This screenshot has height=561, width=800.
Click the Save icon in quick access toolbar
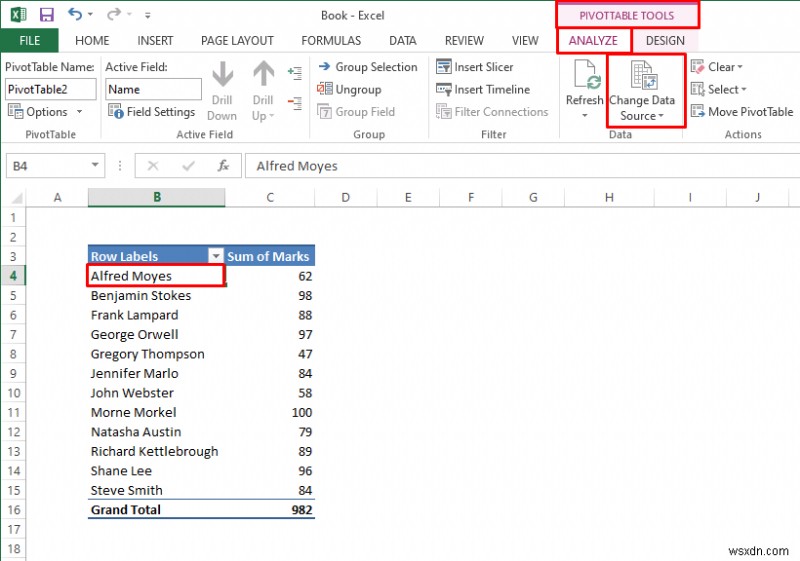tap(46, 15)
